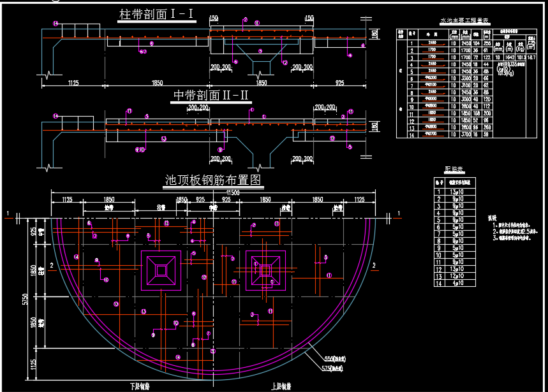Click the '180' slab thickness in section I-I

point(374,34)
